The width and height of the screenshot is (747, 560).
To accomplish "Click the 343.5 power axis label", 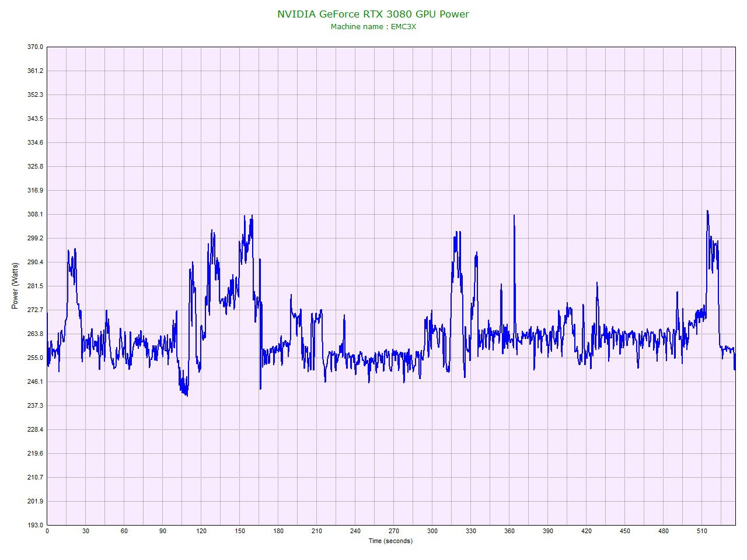I will 36,118.
